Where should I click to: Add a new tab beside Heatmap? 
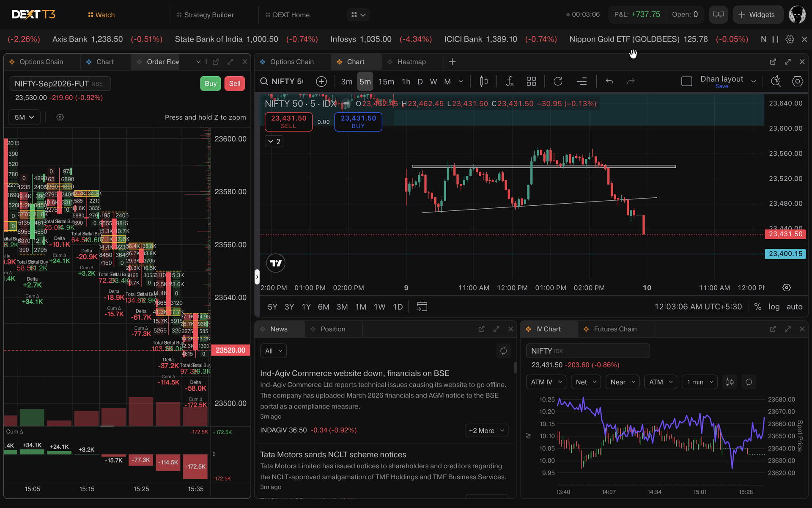452,62
